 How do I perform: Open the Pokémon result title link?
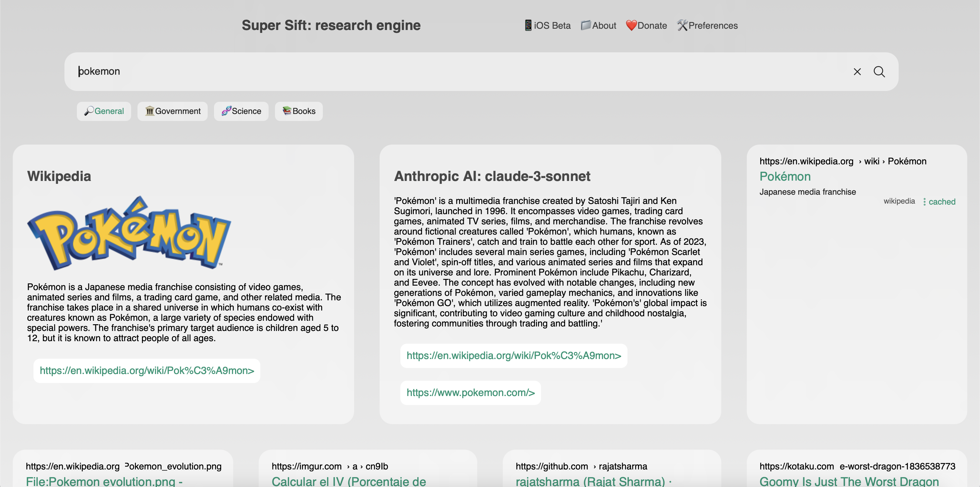785,176
